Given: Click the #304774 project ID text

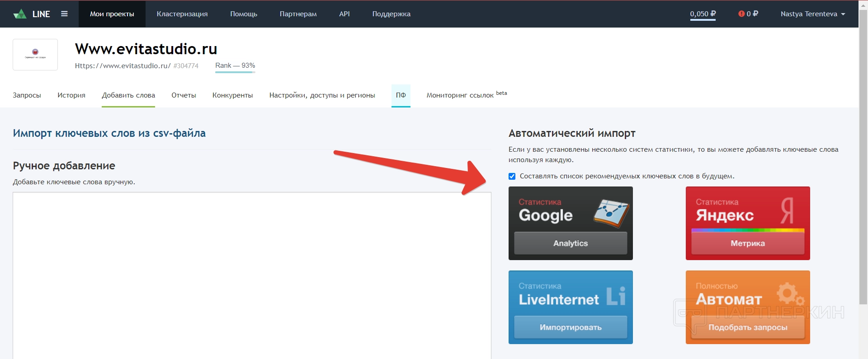Looking at the screenshot, I should 186,66.
